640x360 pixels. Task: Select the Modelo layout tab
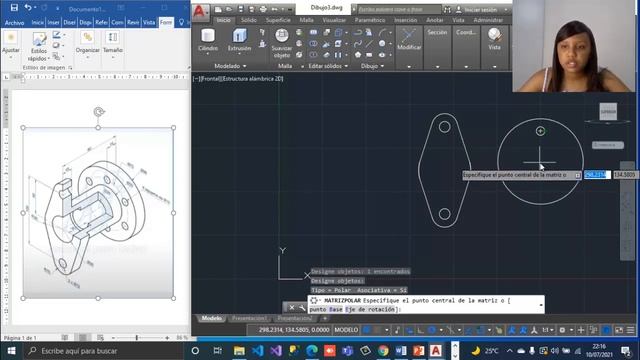coord(211,318)
